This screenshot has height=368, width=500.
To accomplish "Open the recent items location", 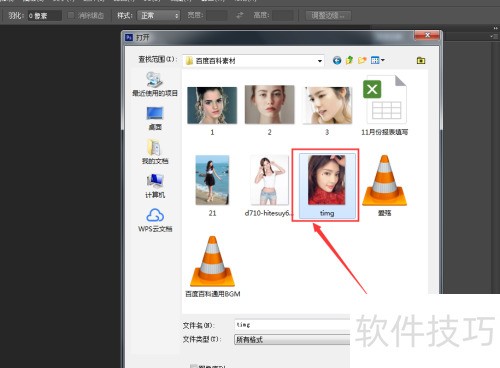I will [x=155, y=84].
